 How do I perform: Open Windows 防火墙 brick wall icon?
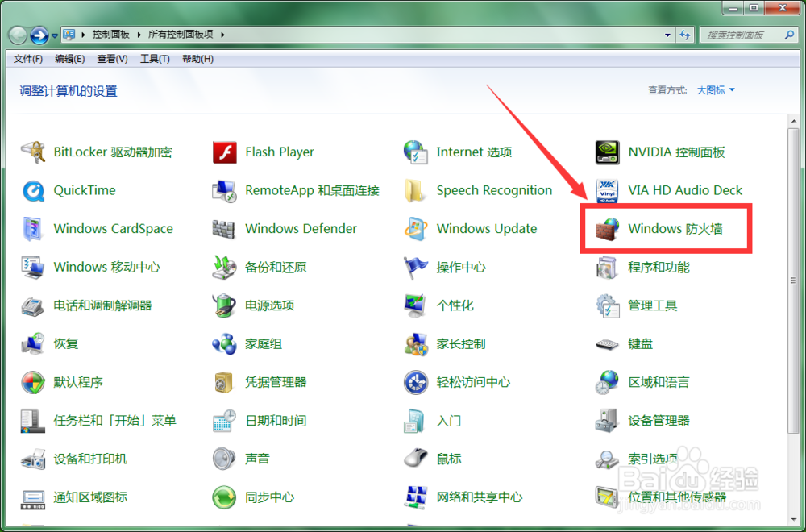607,229
